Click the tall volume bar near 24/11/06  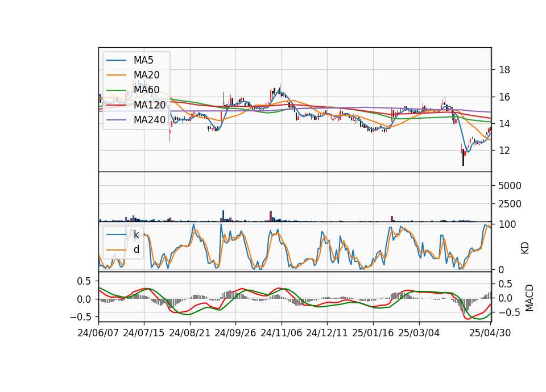tap(271, 216)
